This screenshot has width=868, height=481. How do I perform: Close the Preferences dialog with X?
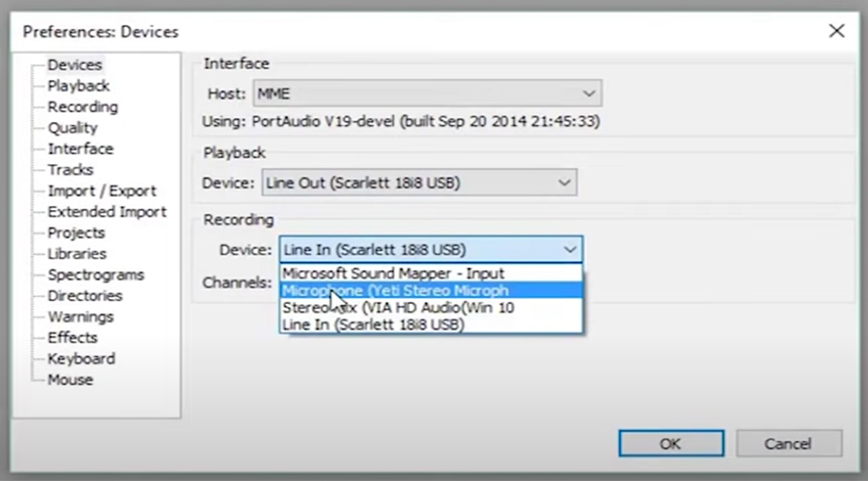(x=837, y=30)
